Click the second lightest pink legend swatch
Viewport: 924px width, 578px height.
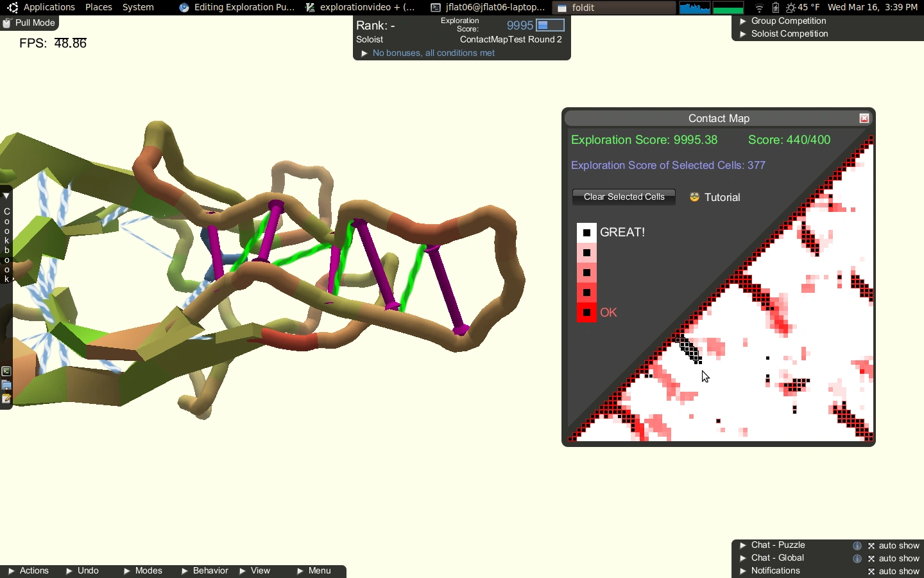tap(586, 252)
